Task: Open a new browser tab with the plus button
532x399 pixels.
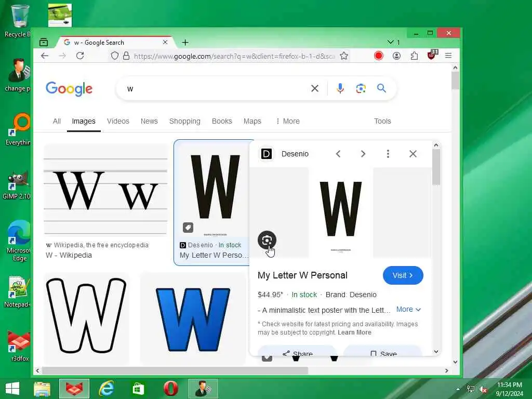Action: coord(185,43)
